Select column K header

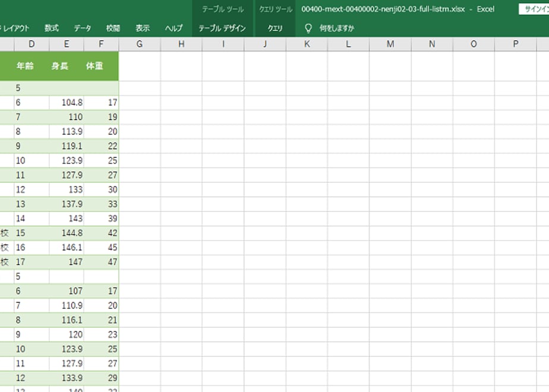point(307,44)
